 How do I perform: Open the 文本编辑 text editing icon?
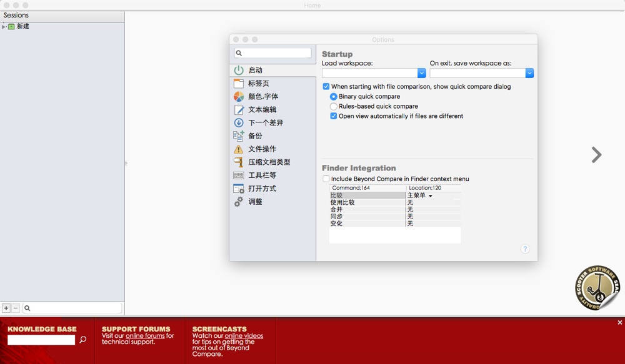[239, 110]
